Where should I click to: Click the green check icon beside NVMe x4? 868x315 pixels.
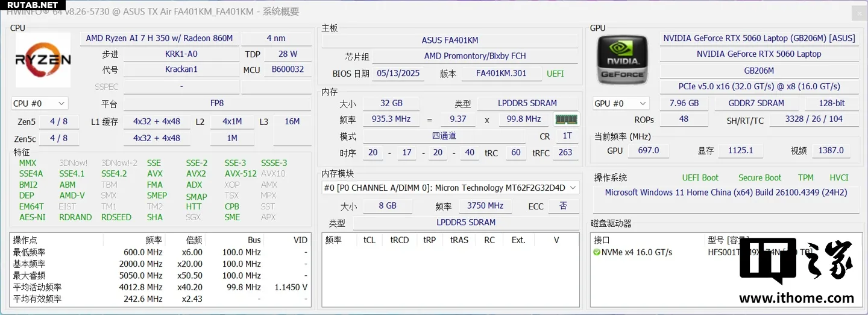point(597,252)
